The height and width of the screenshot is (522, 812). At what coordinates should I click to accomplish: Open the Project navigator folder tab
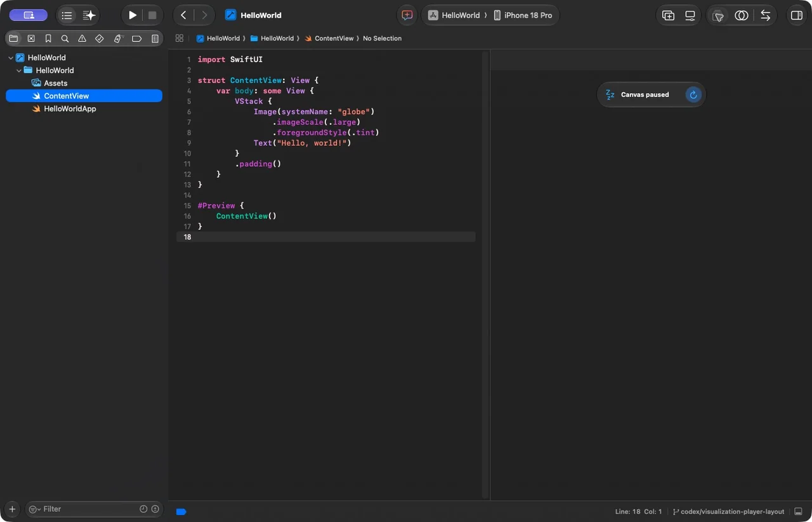point(13,39)
